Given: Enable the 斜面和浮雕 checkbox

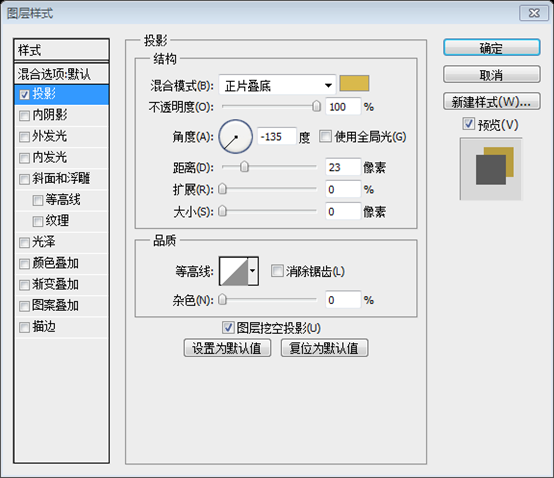Looking at the screenshot, I should click(24, 179).
